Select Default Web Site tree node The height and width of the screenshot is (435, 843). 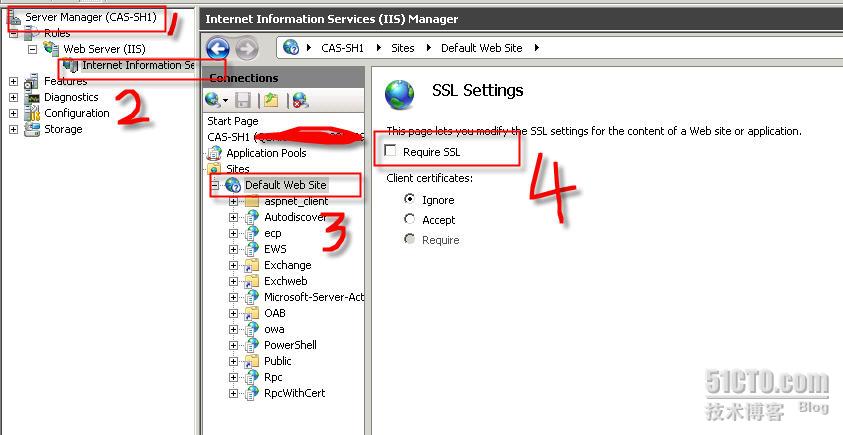click(x=285, y=185)
